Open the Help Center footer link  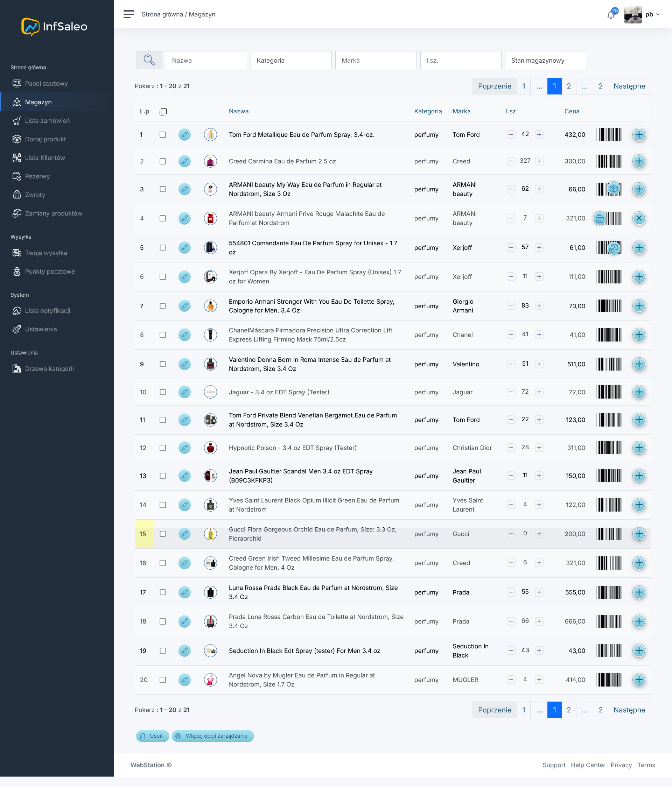tap(588, 765)
